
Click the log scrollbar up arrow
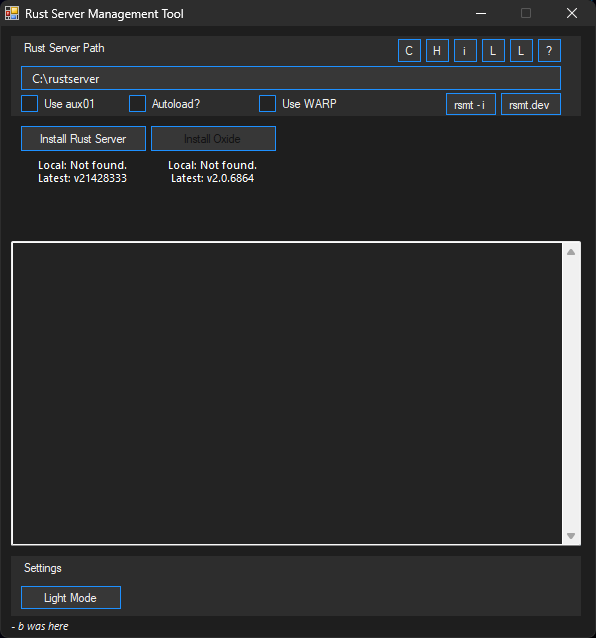coord(571,252)
